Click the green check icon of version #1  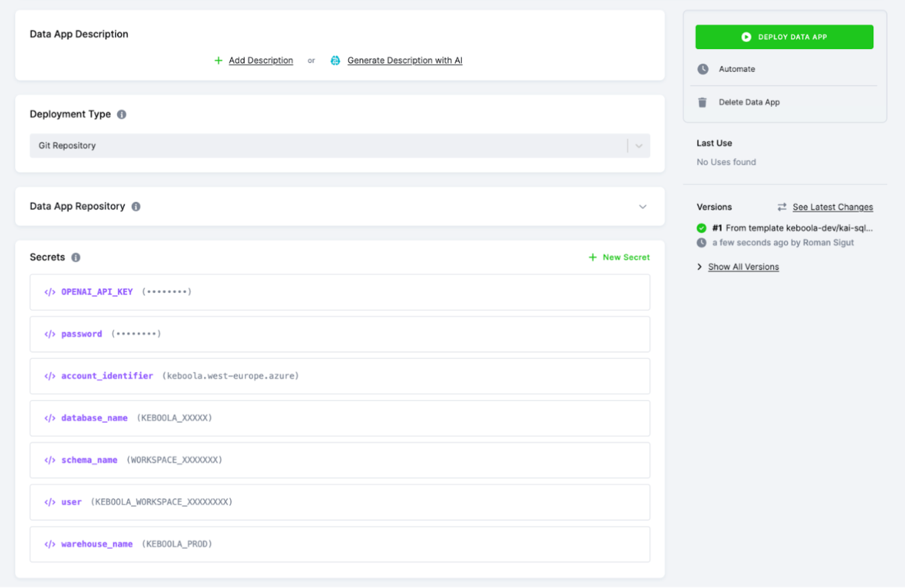click(x=702, y=228)
